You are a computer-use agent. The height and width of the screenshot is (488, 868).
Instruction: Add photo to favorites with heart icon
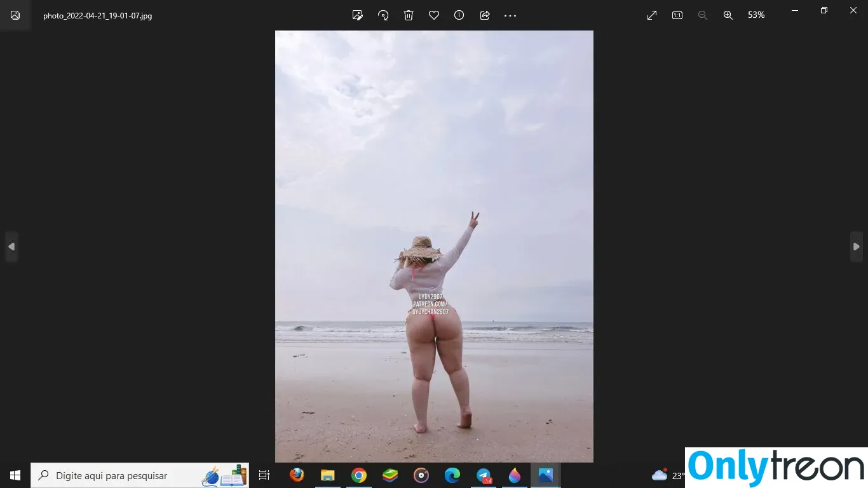[x=434, y=15]
